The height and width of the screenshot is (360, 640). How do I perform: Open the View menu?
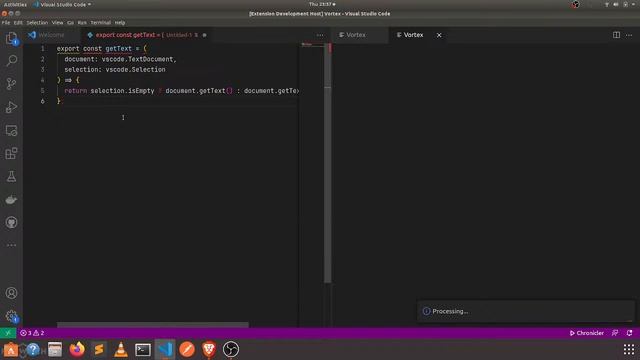coord(58,23)
